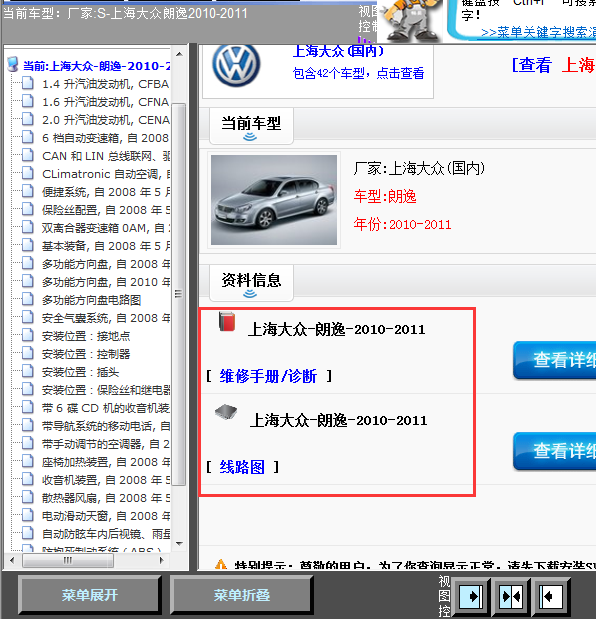Select root node 当前:上海大众-朗逸-2010
The width and height of the screenshot is (596, 619).
pyautogui.click(x=96, y=66)
